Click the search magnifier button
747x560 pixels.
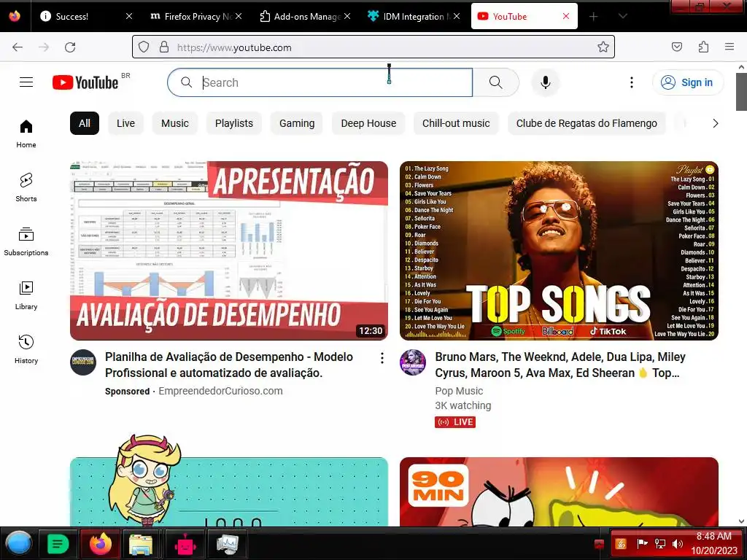point(495,82)
